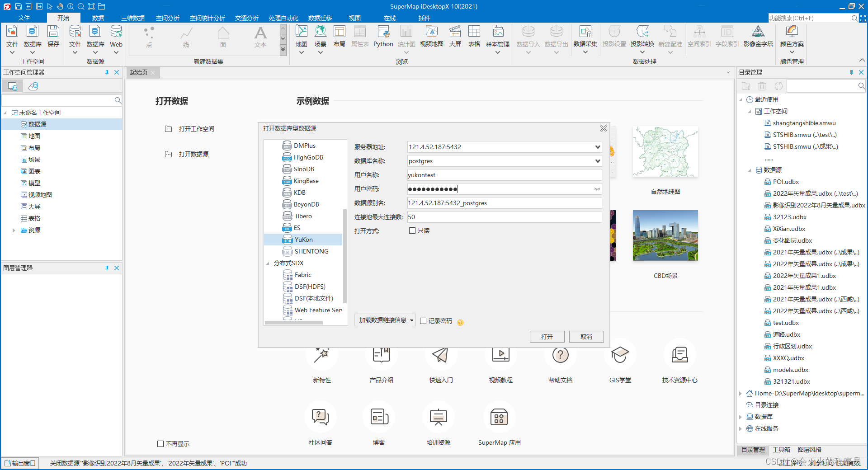
Task: Click the 影像金字塔 ribbon icon
Action: tap(758, 36)
